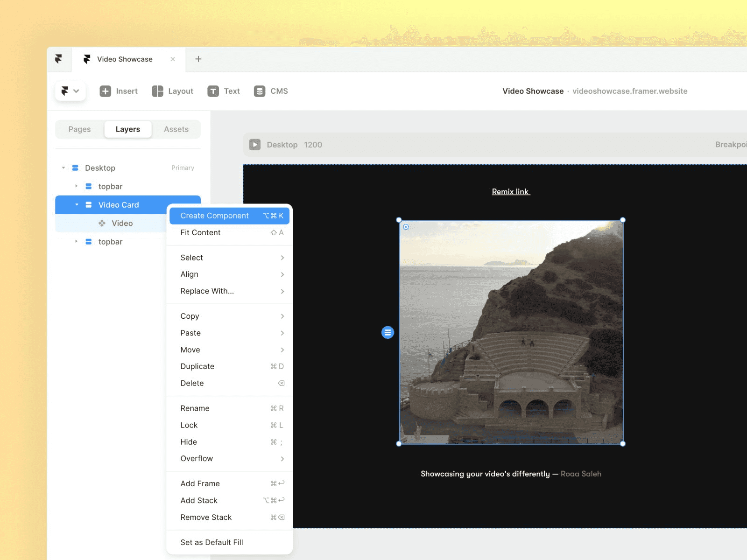Collapse the Video Card layer
Screen dimensions: 747x560
tap(77, 205)
